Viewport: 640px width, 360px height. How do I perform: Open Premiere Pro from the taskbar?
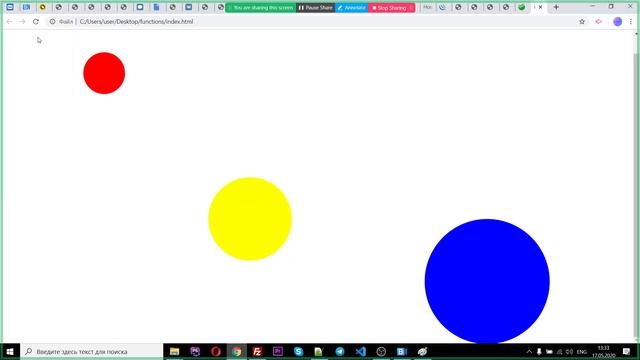coord(278,351)
